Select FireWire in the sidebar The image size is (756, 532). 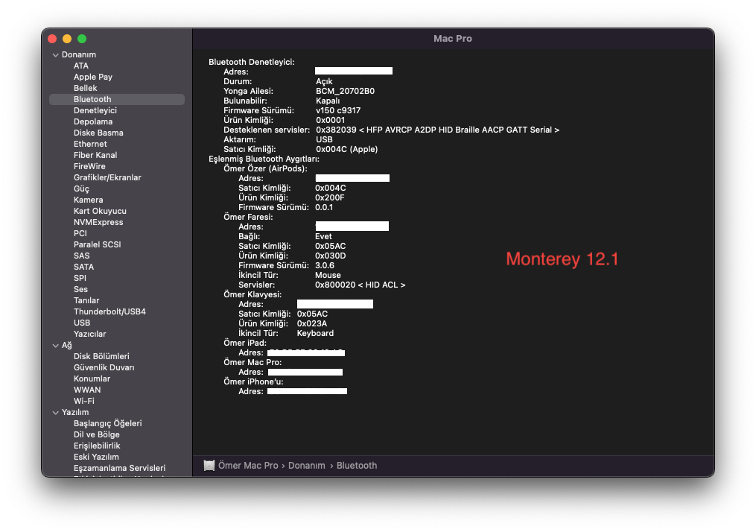coord(89,166)
